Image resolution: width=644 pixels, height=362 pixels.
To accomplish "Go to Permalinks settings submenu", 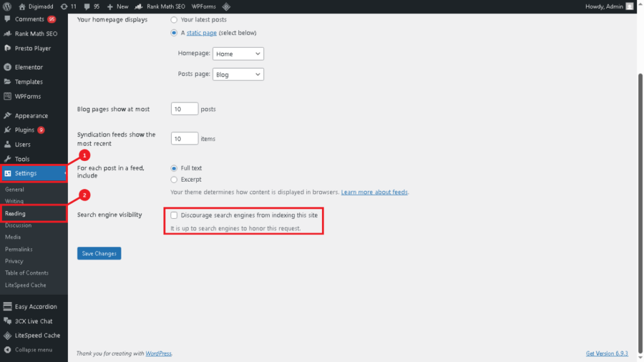I will tap(19, 250).
